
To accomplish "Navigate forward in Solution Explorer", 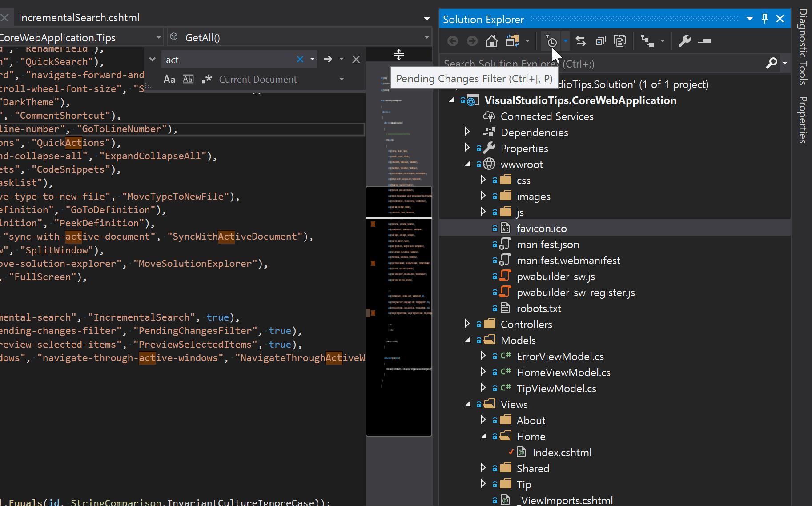I will tap(472, 41).
